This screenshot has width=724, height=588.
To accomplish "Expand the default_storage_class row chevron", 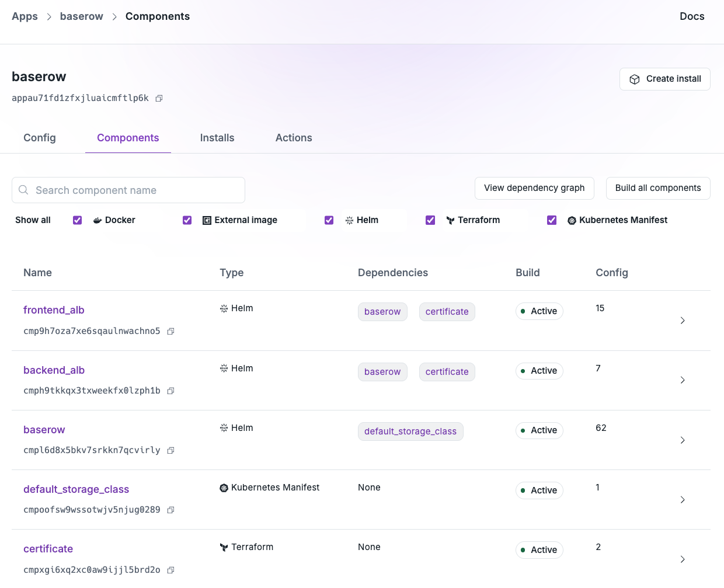I will click(683, 500).
